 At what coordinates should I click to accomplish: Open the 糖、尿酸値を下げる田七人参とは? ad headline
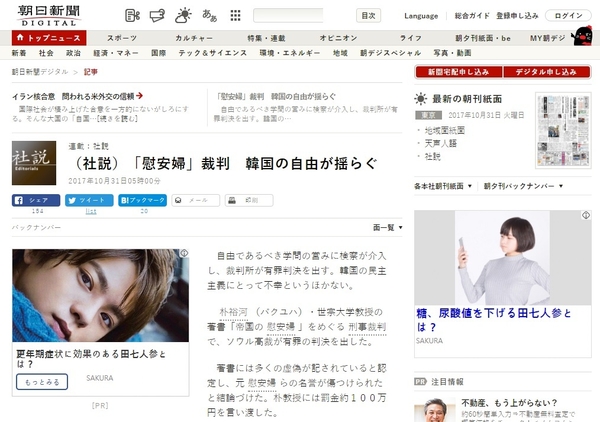pyautogui.click(x=494, y=320)
